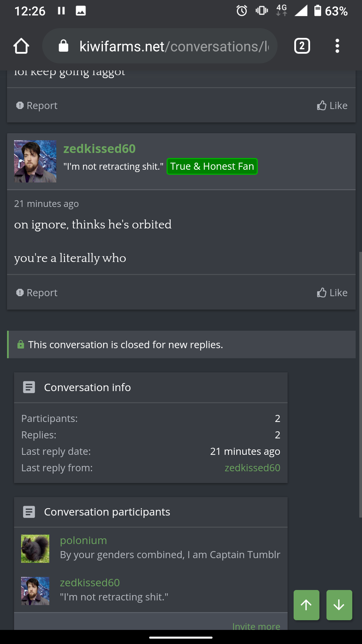
Task: Tap polonium's squirrel avatar thumbnail
Action: [x=35, y=549]
